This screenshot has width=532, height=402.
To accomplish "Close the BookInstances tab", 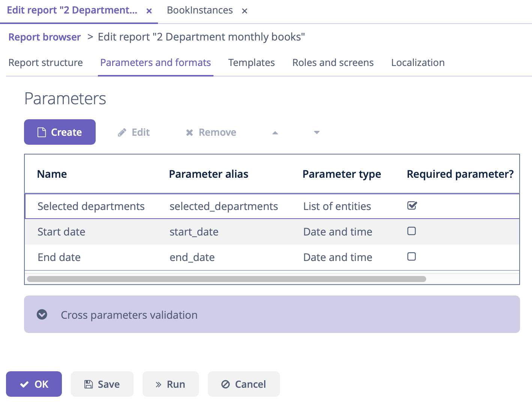I will (245, 11).
